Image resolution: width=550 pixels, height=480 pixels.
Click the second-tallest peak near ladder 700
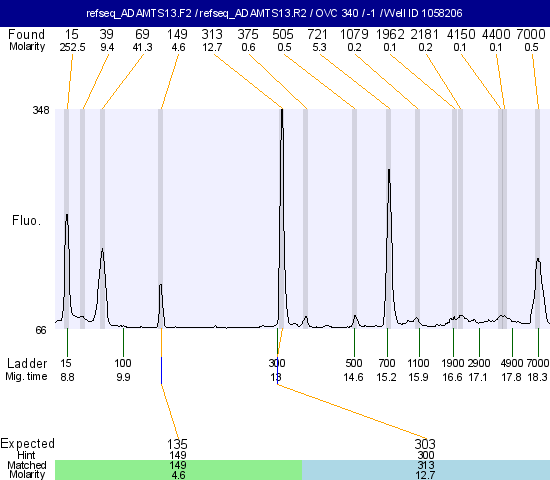pos(389,247)
